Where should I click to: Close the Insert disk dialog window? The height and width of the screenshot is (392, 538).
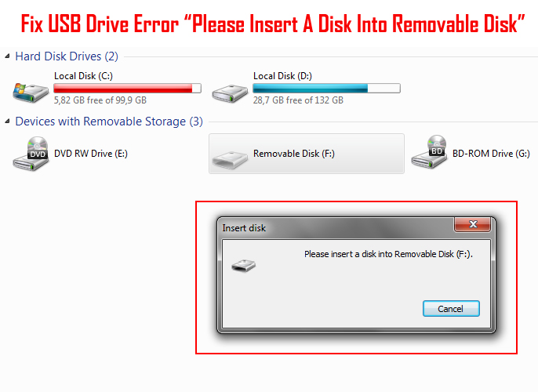tap(472, 224)
